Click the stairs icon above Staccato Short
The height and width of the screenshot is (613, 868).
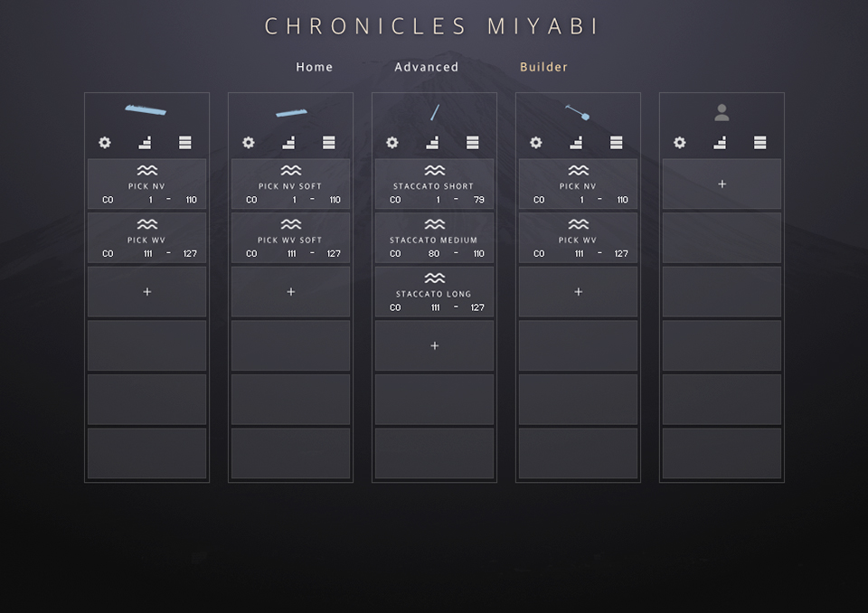tap(432, 143)
